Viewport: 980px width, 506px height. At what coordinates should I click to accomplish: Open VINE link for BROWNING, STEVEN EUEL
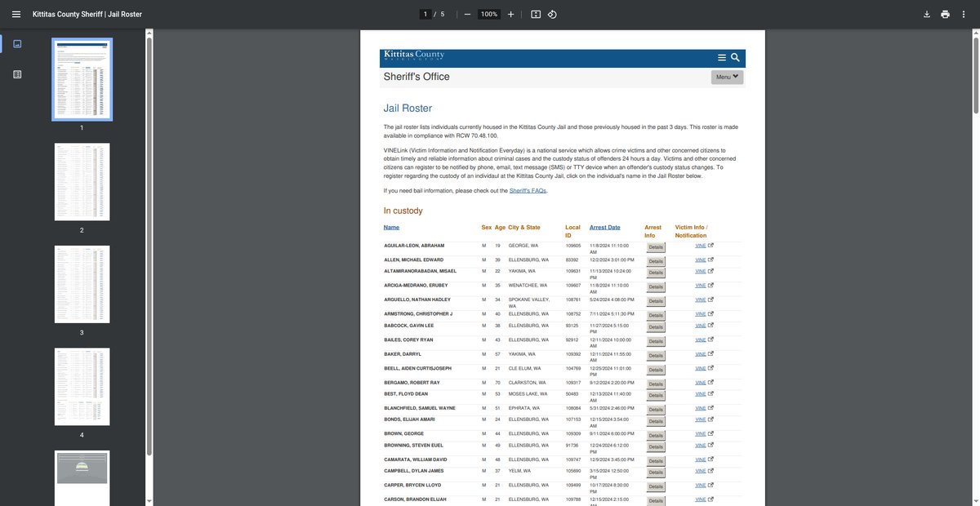(x=700, y=446)
